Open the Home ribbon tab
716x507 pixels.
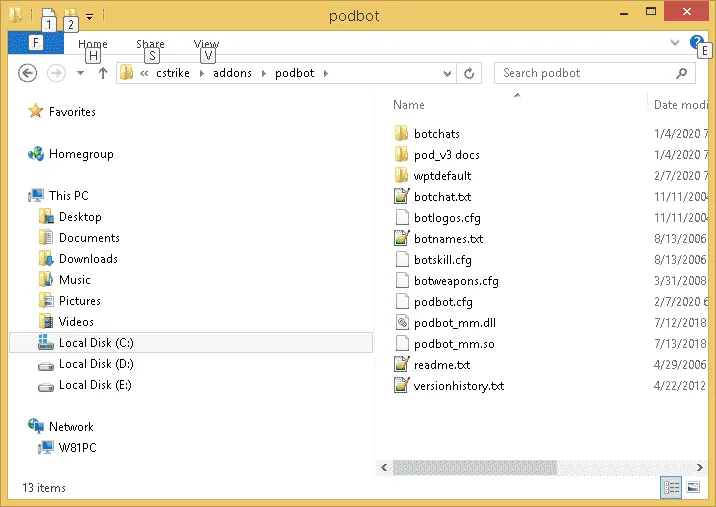click(x=93, y=44)
